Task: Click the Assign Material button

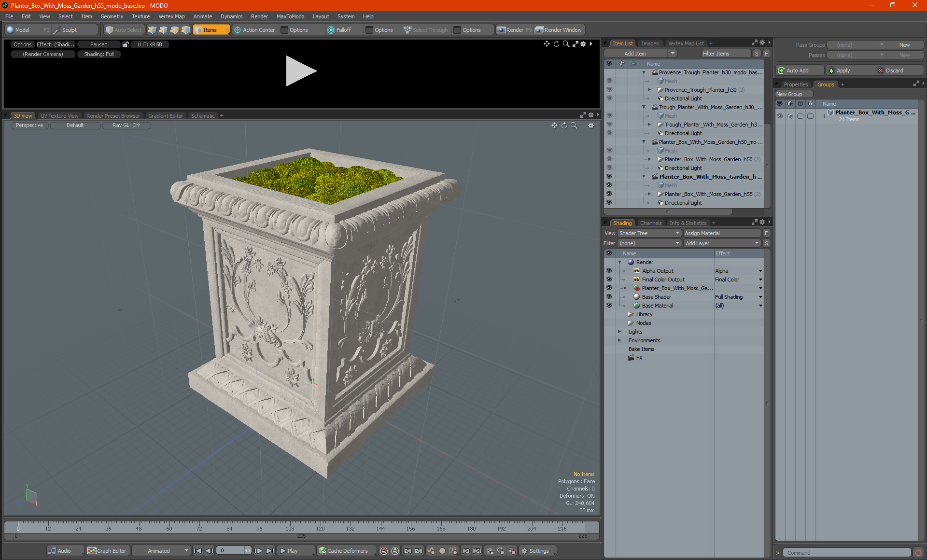Action: coord(721,233)
